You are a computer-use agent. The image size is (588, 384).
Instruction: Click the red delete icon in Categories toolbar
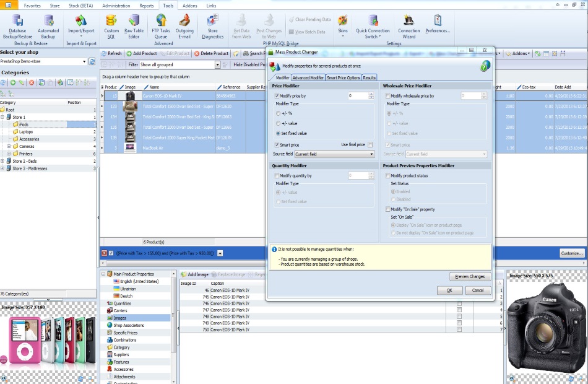point(32,82)
